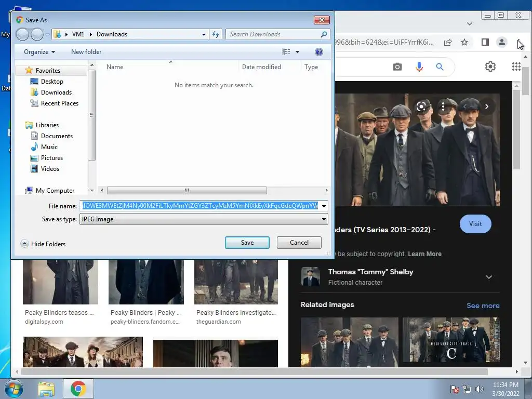532x399 pixels.
Task: Sort files by Type column header
Action: click(311, 67)
